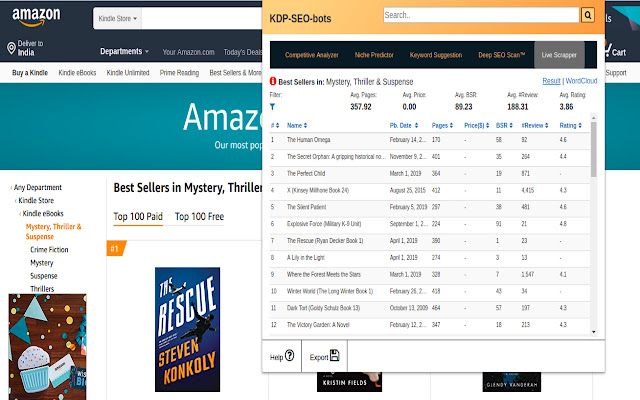Click the cupcake gift card ad image
Screen dimensions: 640x400
click(47, 347)
